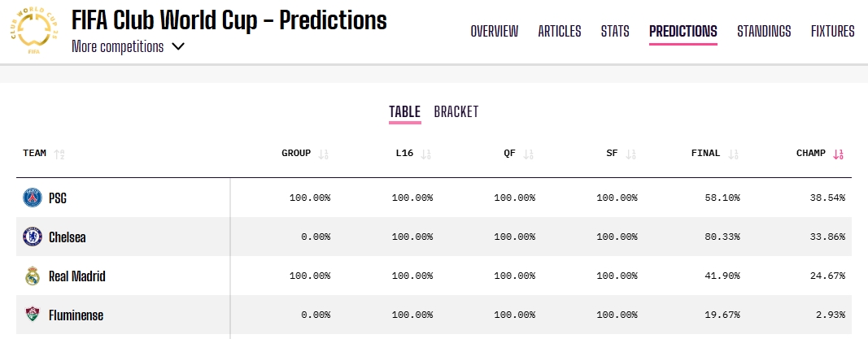Screen dimensions: 868x339
Task: Sort by GROUP column arrow icon
Action: coord(324,154)
